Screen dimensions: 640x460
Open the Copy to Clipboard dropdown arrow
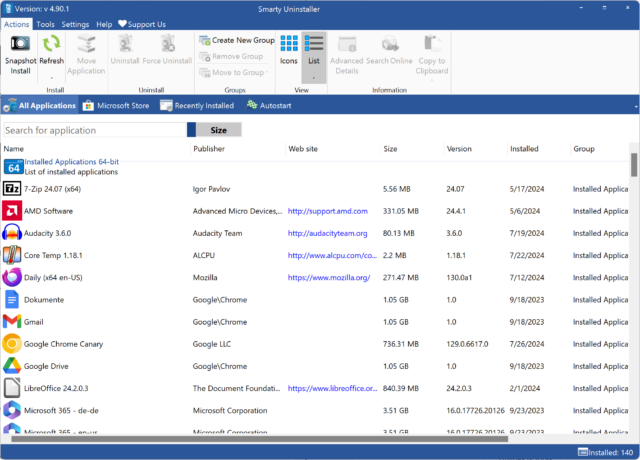(432, 80)
